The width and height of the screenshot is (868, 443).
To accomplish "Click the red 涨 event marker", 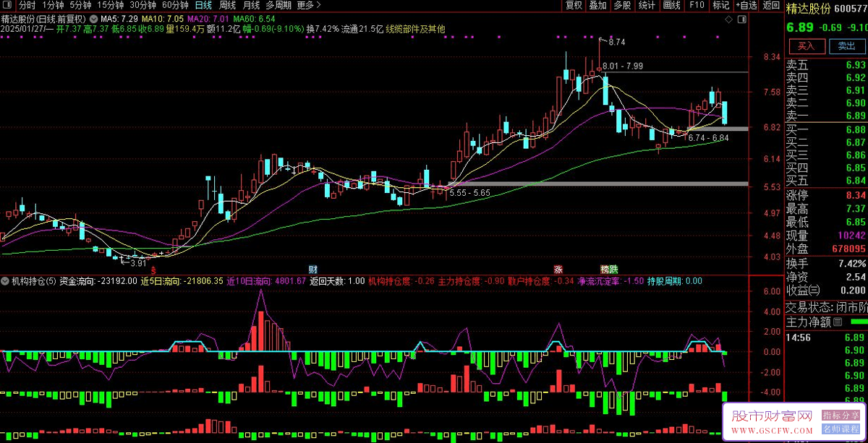I will (558, 269).
